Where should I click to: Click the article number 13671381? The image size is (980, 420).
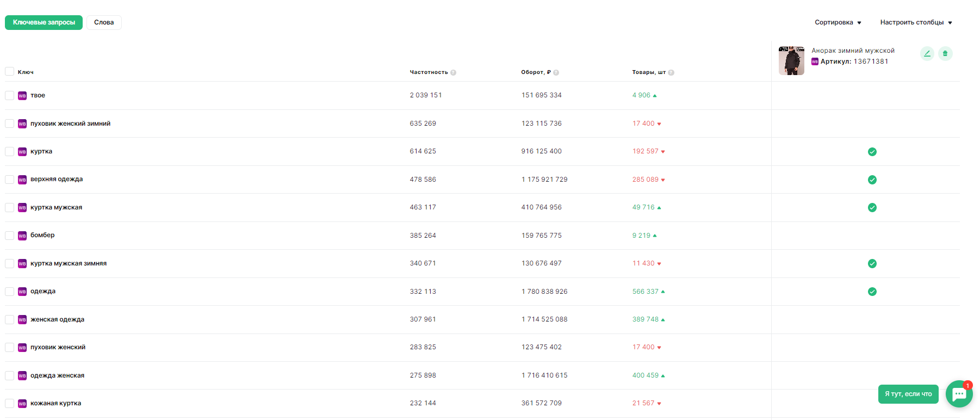(x=871, y=61)
